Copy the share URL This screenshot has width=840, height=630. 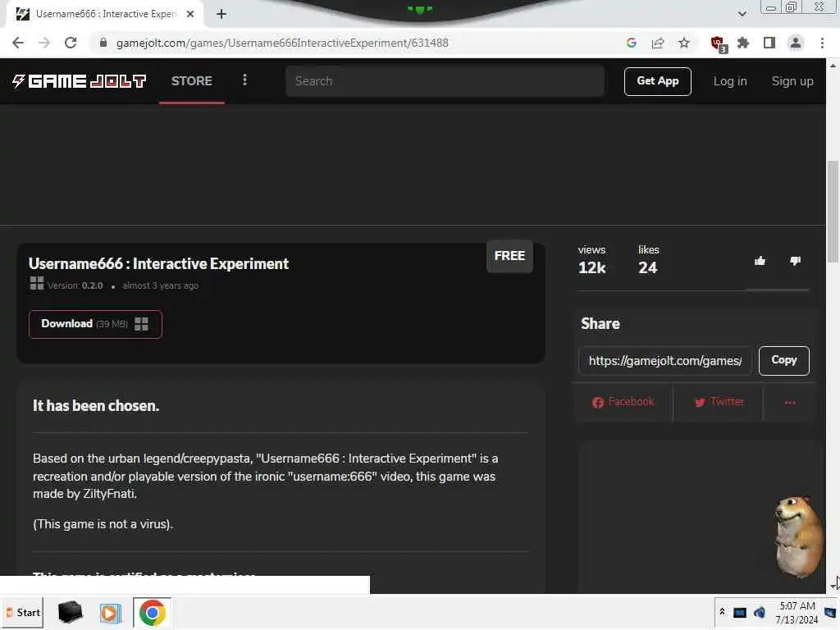pos(783,360)
